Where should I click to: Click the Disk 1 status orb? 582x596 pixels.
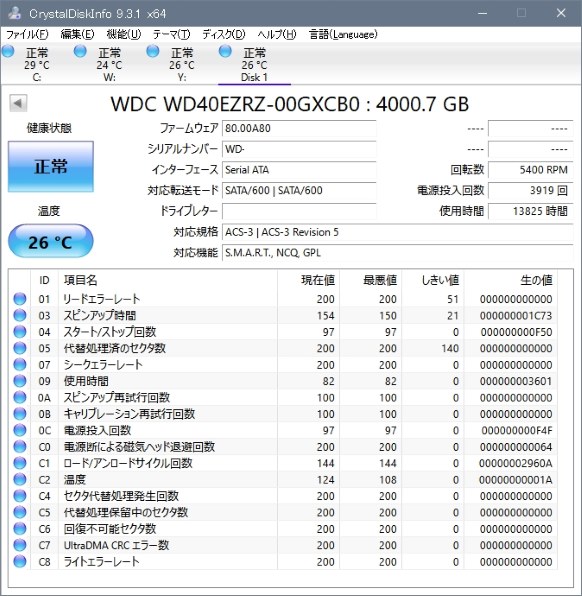coord(225,51)
